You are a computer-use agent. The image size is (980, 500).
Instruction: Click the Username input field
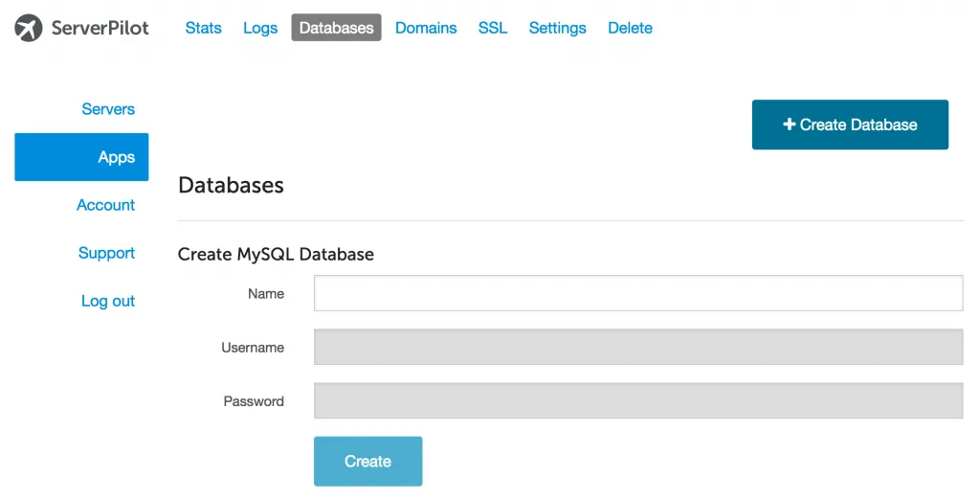click(x=638, y=347)
